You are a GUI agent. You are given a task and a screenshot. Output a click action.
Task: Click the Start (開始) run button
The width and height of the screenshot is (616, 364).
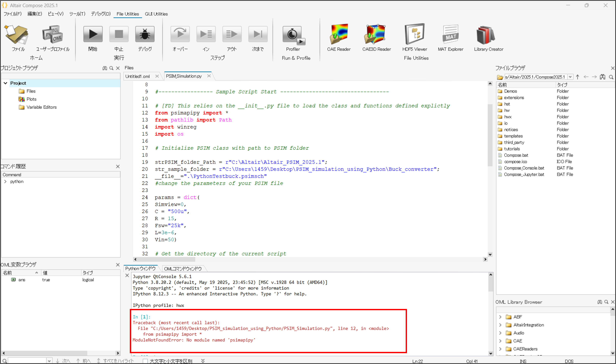click(93, 34)
